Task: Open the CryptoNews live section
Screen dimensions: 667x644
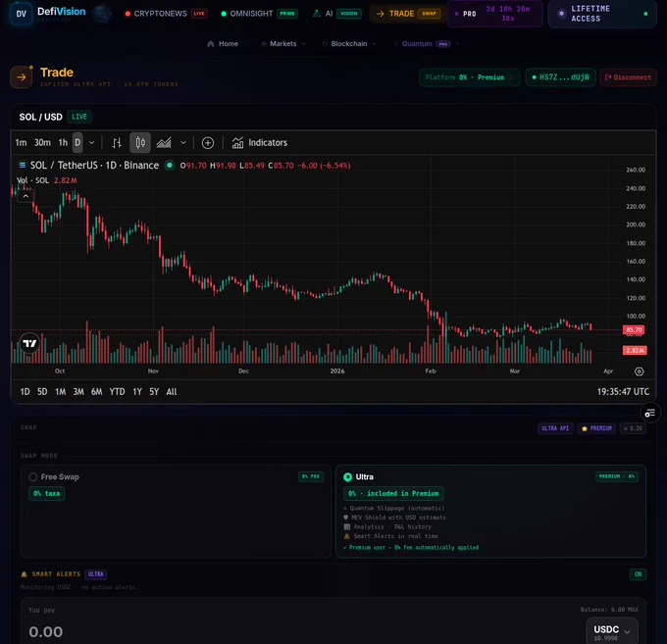Action: (x=166, y=14)
